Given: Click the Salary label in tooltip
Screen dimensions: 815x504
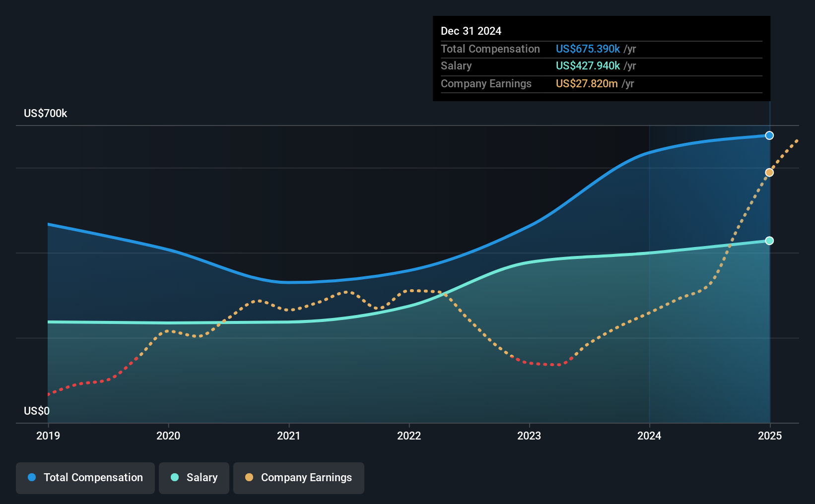Looking at the screenshot, I should click(x=456, y=65).
